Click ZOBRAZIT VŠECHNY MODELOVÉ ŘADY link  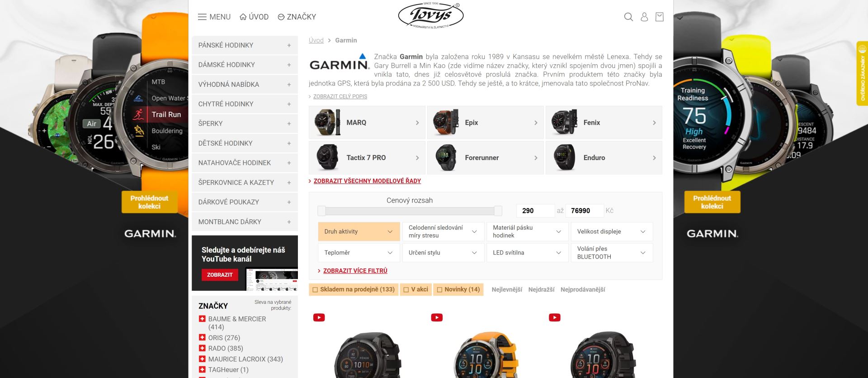367,181
